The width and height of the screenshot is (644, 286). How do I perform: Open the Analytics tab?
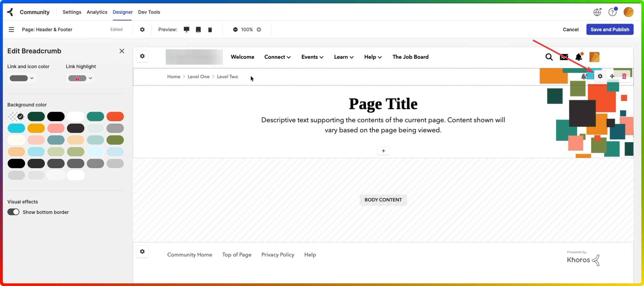97,12
